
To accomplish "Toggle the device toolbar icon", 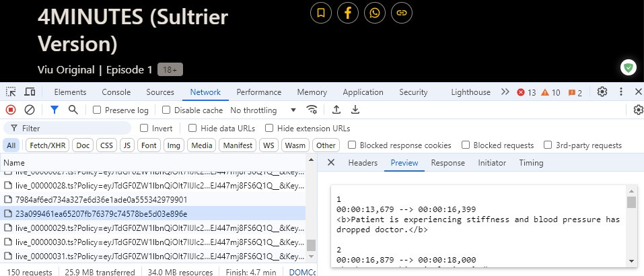I will tap(30, 92).
